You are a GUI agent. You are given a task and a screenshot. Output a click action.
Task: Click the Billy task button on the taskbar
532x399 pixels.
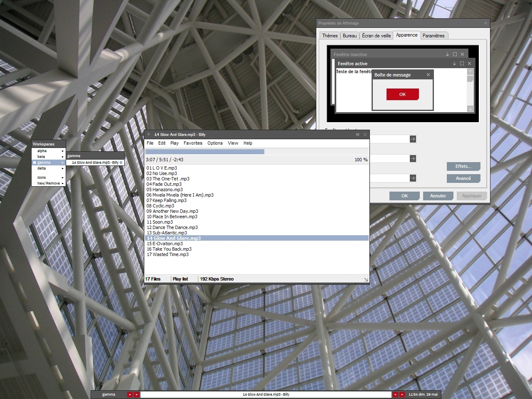pos(266,394)
